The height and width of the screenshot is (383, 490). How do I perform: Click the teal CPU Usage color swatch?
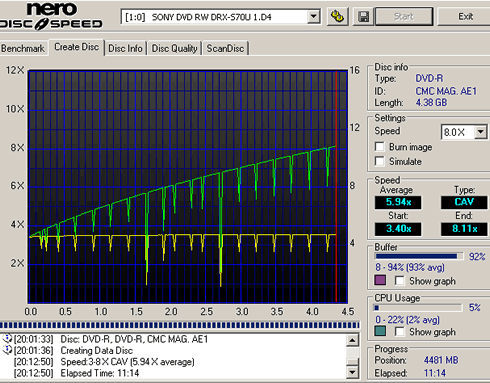pos(380,331)
